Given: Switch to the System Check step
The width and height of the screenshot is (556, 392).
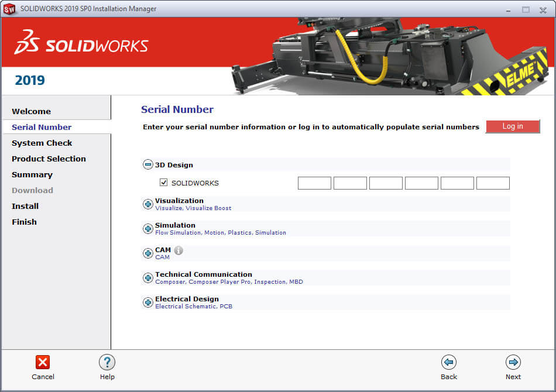Looking at the screenshot, I should [x=42, y=143].
